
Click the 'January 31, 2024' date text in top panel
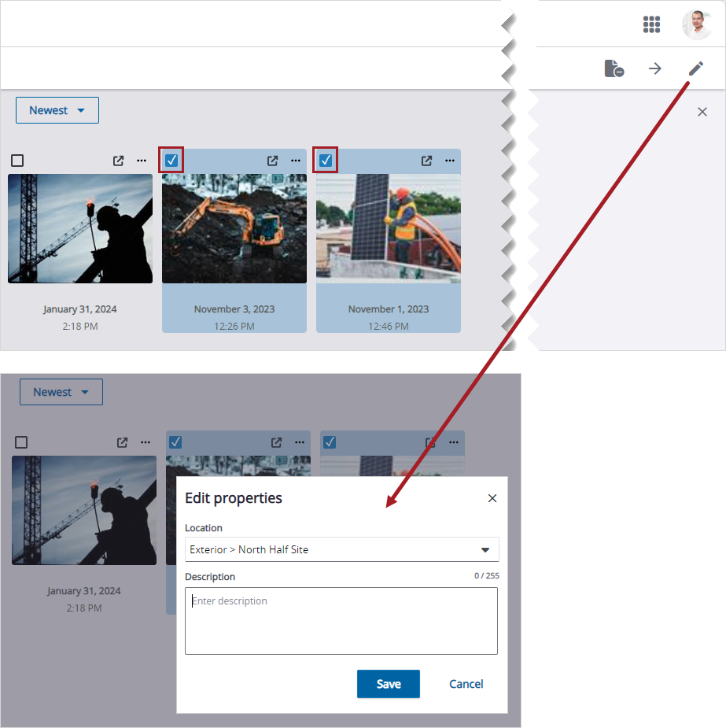click(80, 309)
